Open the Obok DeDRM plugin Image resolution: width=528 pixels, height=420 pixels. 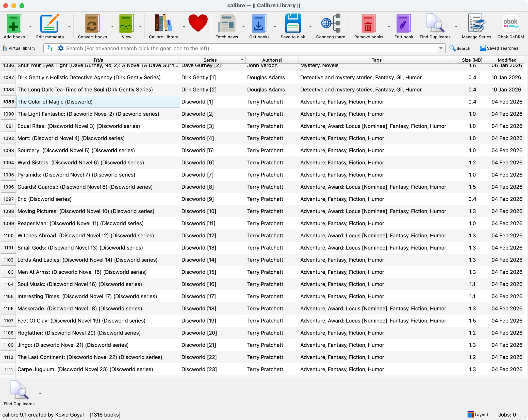(x=510, y=24)
